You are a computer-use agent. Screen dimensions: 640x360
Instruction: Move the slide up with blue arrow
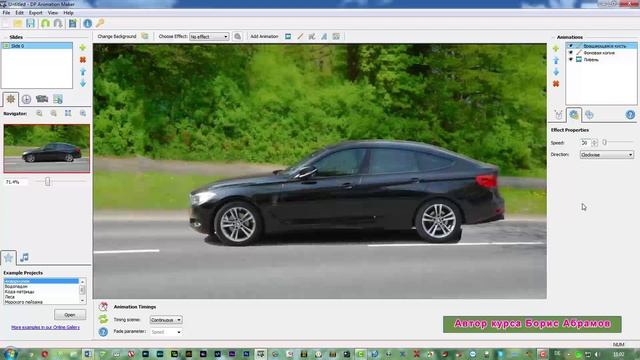(83, 72)
